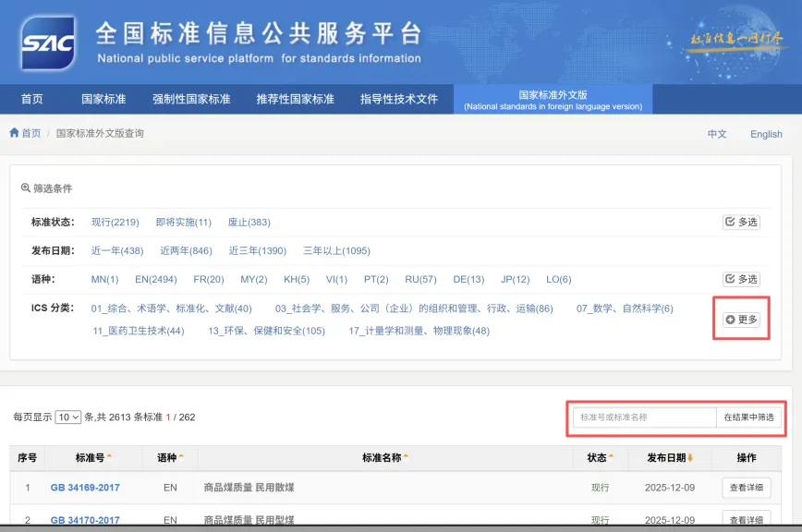Click the home icon in breadcrumb

tap(14, 133)
